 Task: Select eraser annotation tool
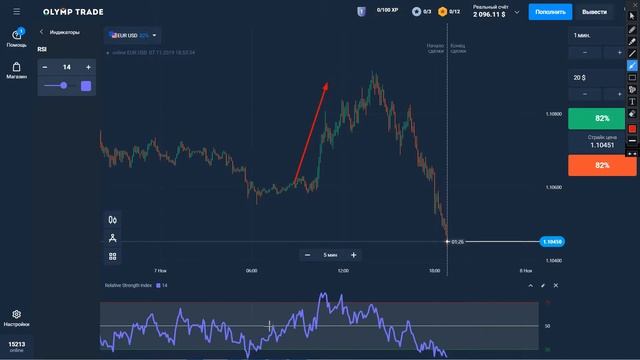tap(632, 114)
